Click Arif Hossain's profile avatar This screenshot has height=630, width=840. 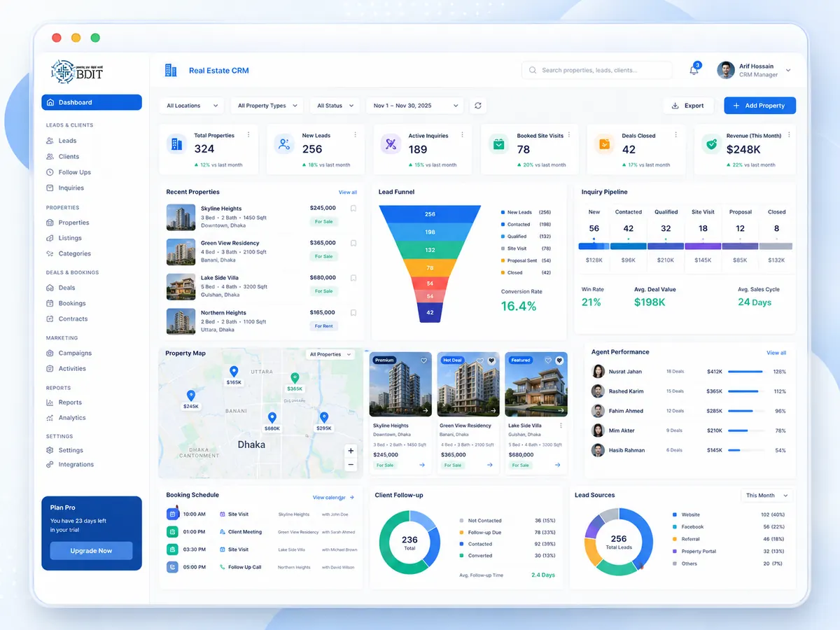[x=726, y=70]
